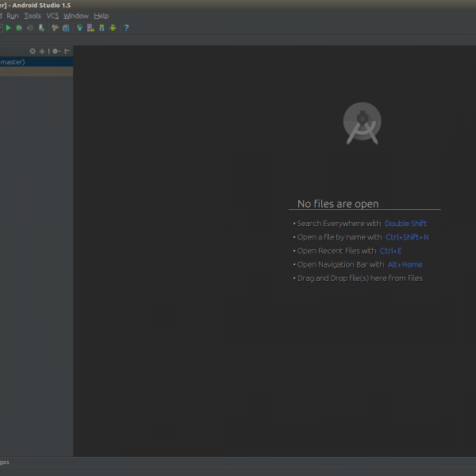Open Android Device Monitor
The image size is (476, 476).
click(113, 28)
